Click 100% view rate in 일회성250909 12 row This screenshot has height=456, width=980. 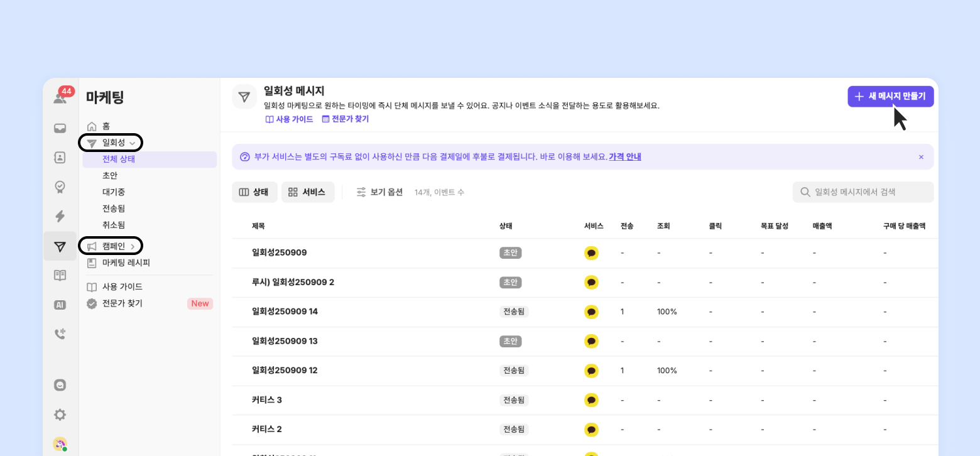pyautogui.click(x=667, y=371)
